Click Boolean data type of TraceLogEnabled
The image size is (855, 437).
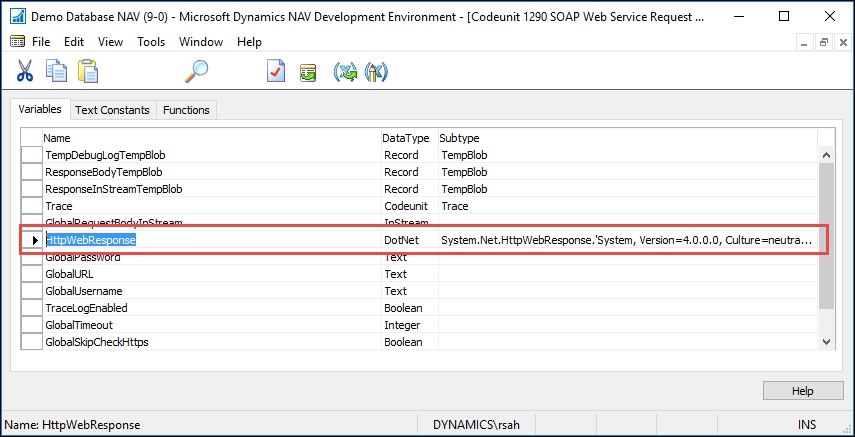point(410,308)
